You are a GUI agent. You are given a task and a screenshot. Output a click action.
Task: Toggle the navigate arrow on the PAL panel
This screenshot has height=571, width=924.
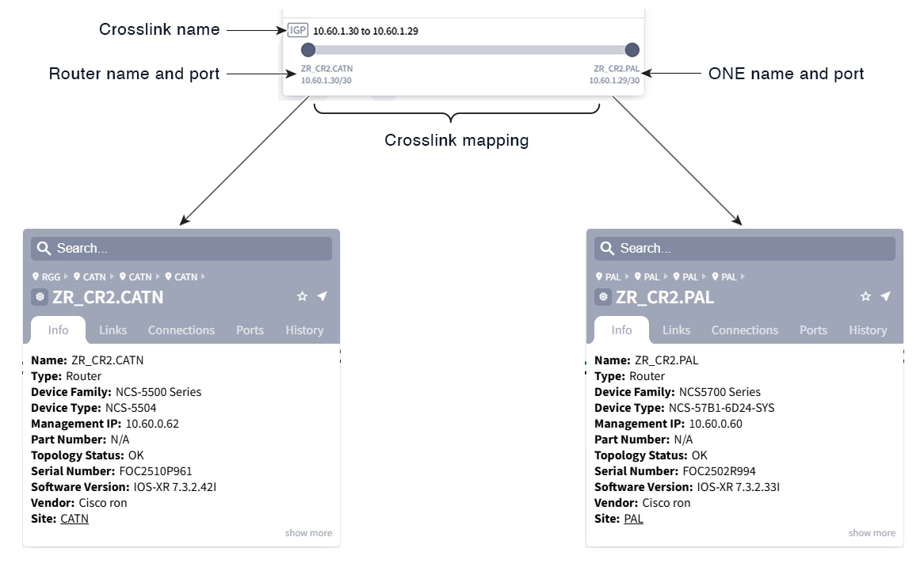click(x=885, y=296)
